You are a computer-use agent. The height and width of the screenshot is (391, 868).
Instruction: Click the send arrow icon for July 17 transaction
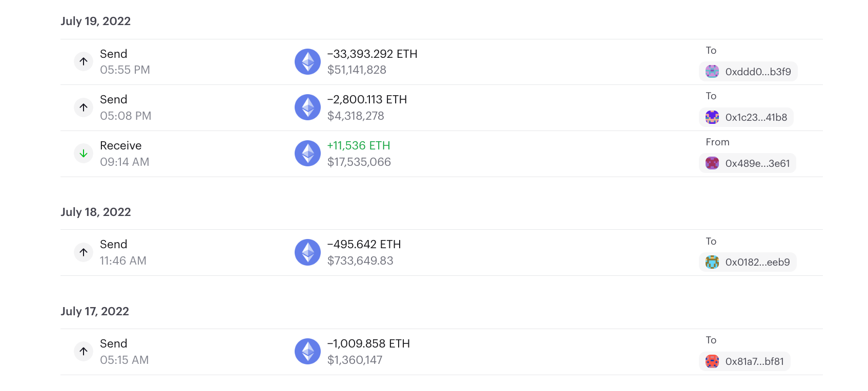tap(84, 351)
